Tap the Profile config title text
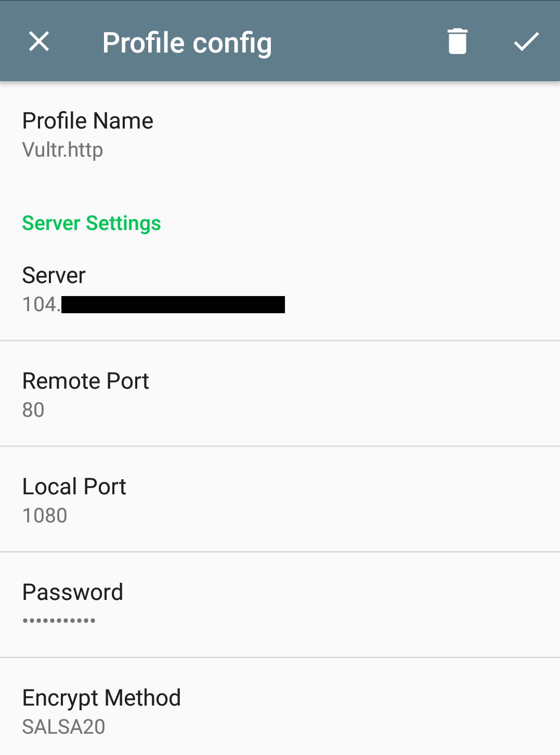This screenshot has height=755, width=560. point(187,43)
